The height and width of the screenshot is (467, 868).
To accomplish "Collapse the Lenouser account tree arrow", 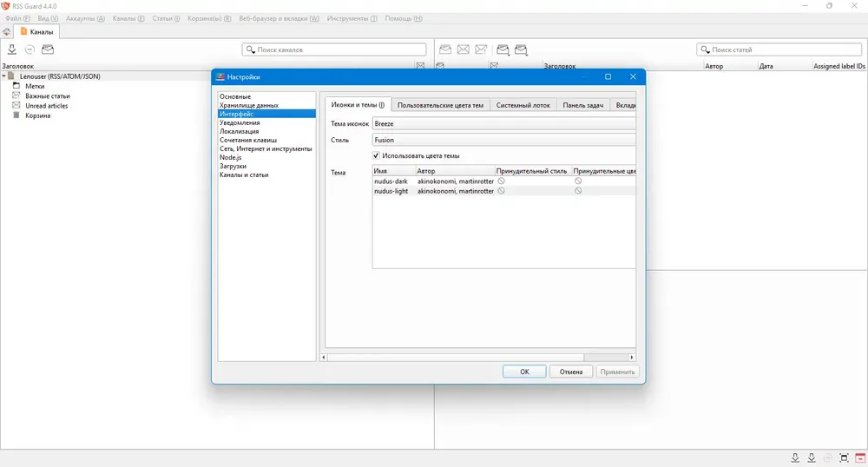I will click(x=3, y=76).
